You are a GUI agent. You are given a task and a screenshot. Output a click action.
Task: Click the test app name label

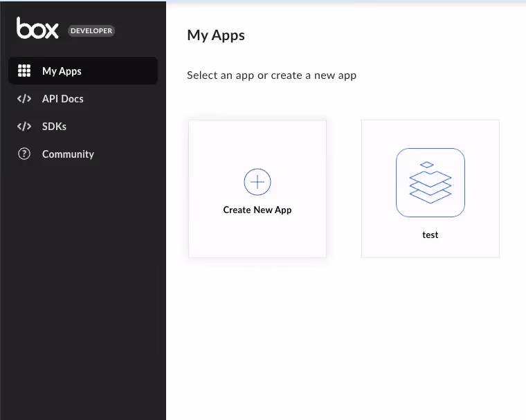coord(430,235)
